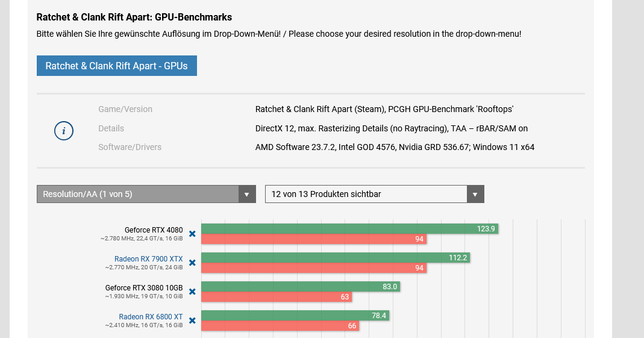Viewport: 644px width, 338px height.
Task: Click the ~2.780 MHz, 22,4 GT/s, 16 GiB spec
Action: tap(142, 239)
